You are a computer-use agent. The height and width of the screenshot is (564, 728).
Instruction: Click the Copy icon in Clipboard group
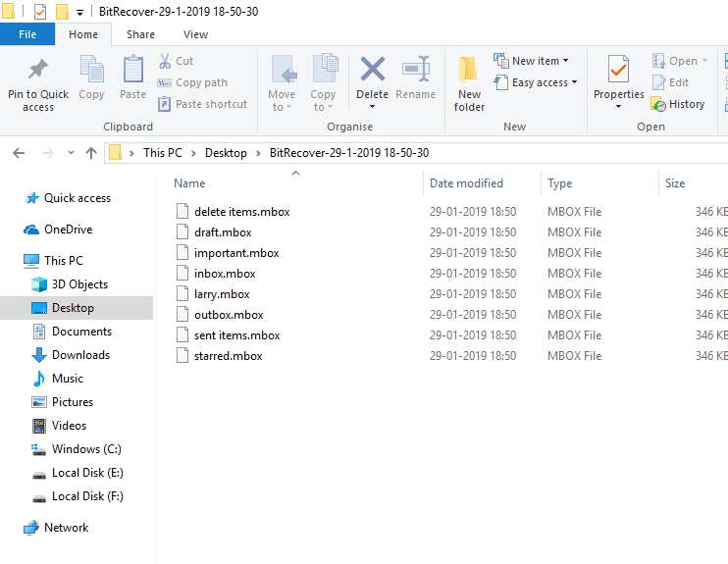click(x=91, y=70)
